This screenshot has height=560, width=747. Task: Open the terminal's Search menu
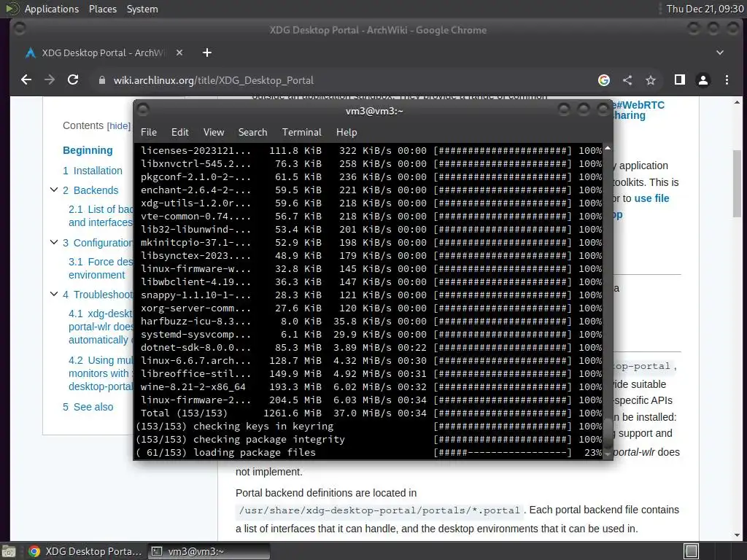coord(252,133)
